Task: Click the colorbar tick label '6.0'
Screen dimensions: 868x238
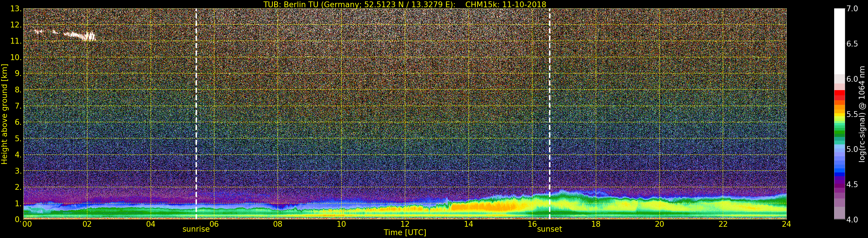Action: 852,79
